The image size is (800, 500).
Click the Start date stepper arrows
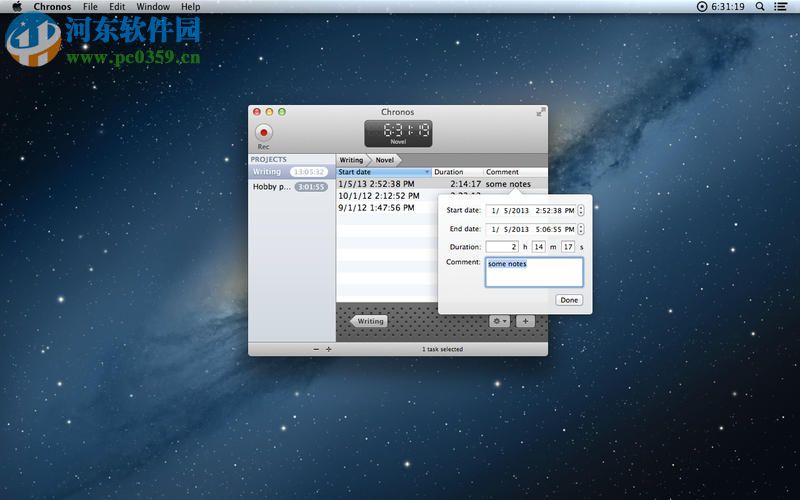581,210
